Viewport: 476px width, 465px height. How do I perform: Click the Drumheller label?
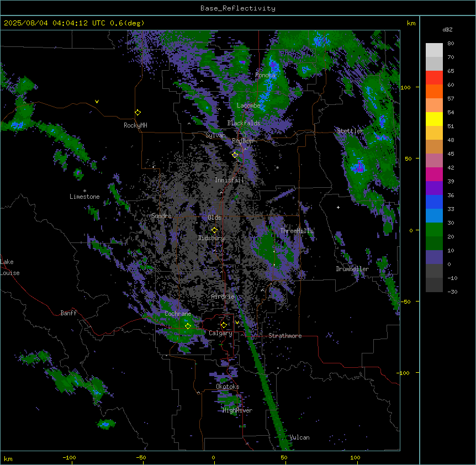pyautogui.click(x=352, y=269)
